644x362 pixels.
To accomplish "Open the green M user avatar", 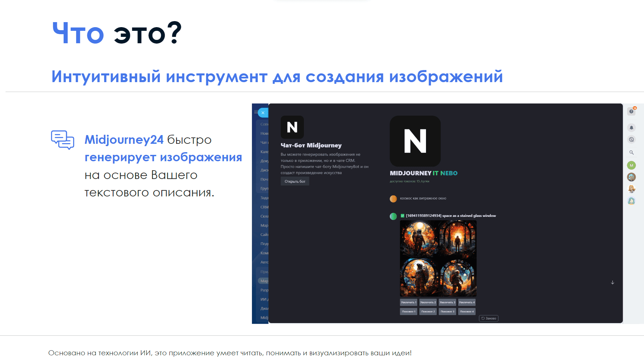I will 631,165.
